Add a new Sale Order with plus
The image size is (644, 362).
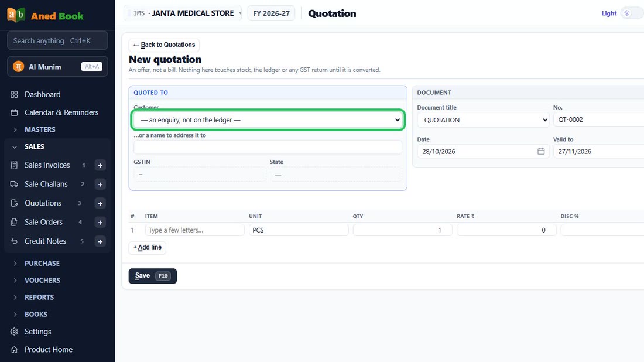click(100, 222)
